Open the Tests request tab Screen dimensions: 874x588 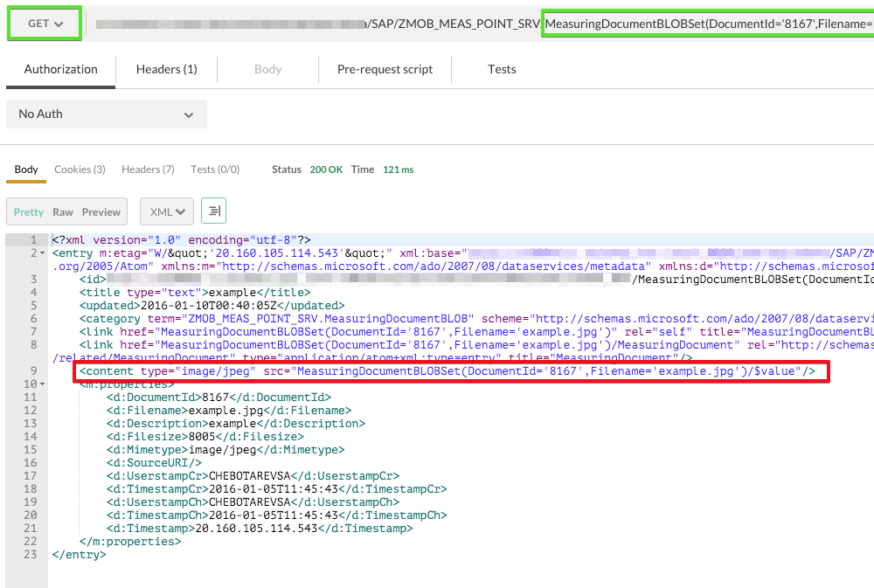(502, 70)
